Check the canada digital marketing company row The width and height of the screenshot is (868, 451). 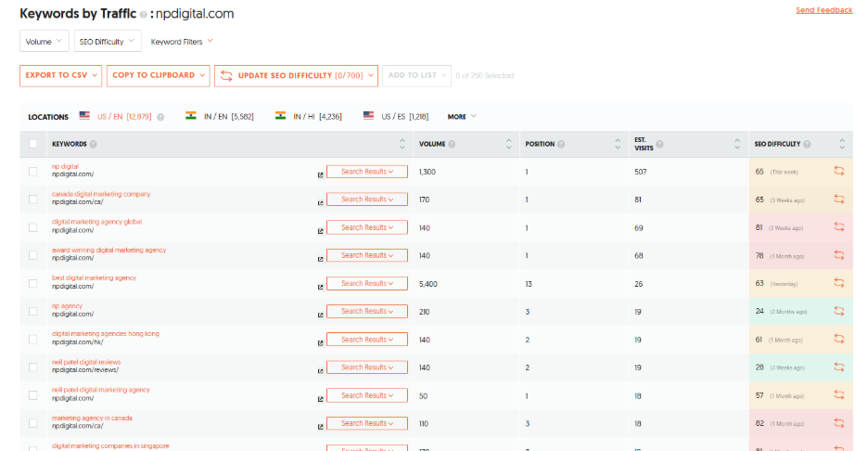coord(33,199)
